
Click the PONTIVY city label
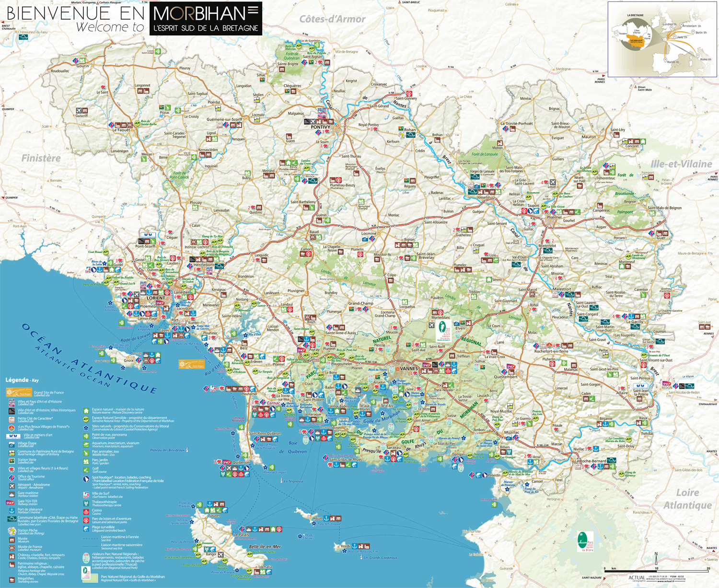[x=320, y=127]
